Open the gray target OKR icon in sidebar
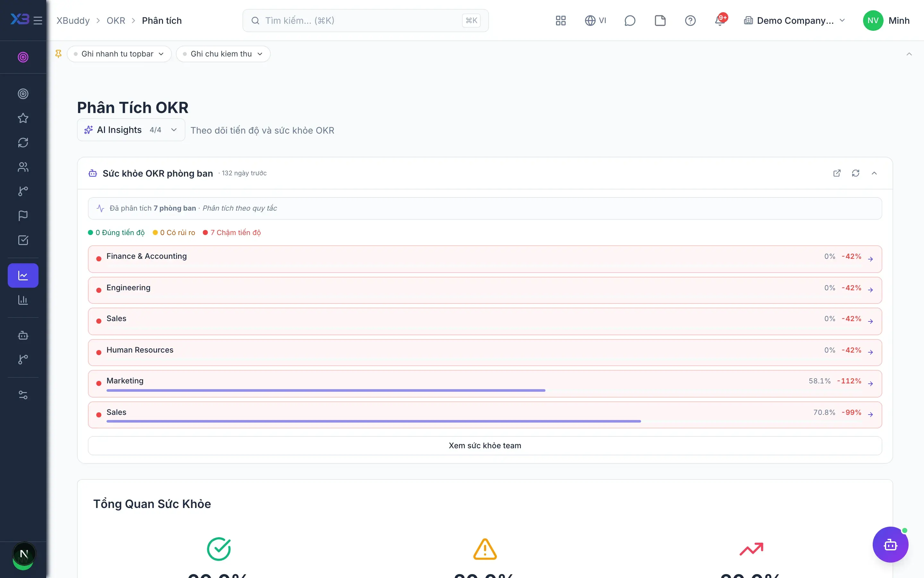This screenshot has height=578, width=924. click(23, 94)
